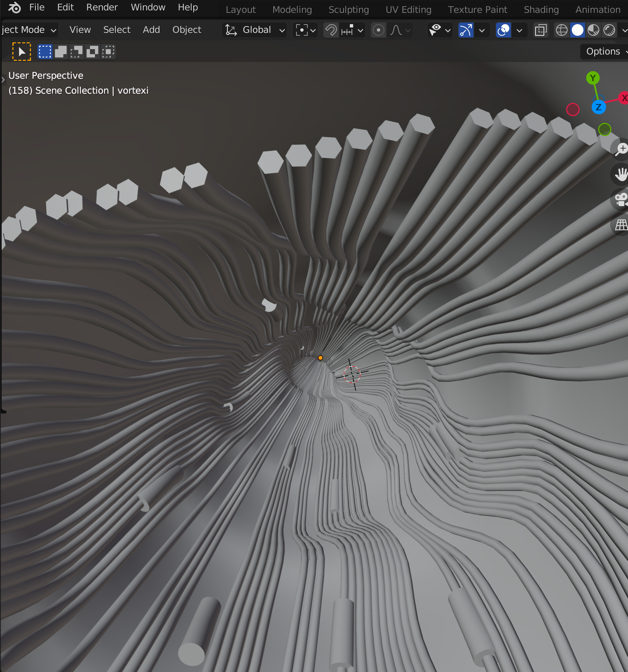Open the object visibility and selectability dropdown

[440, 30]
